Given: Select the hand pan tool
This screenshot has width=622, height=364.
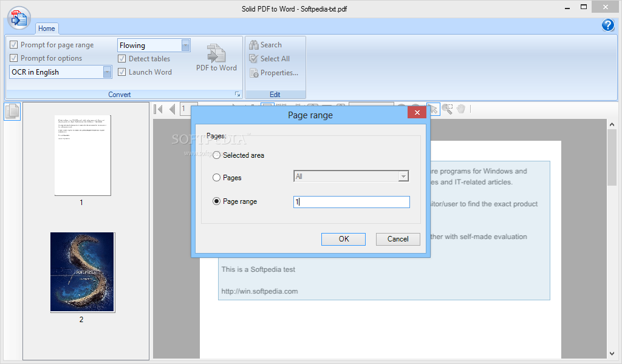Looking at the screenshot, I should tap(460, 109).
